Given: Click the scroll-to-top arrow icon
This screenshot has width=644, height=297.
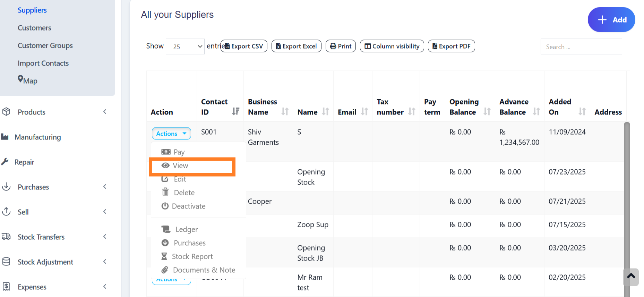Looking at the screenshot, I should coord(631,277).
